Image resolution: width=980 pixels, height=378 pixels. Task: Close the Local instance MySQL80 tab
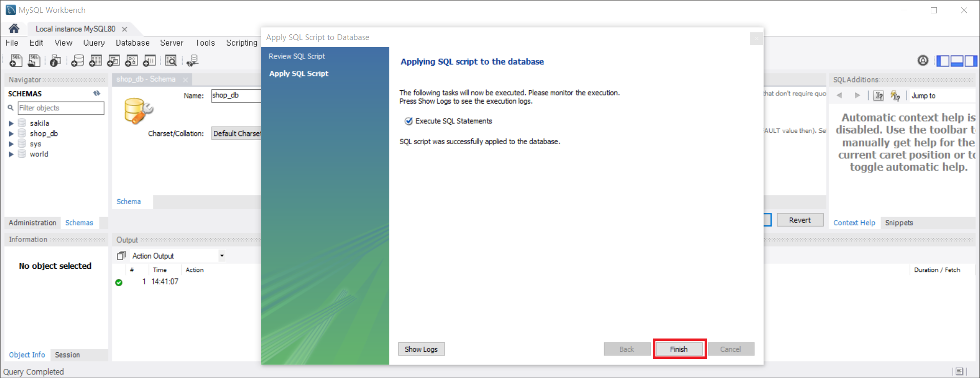[x=125, y=29]
